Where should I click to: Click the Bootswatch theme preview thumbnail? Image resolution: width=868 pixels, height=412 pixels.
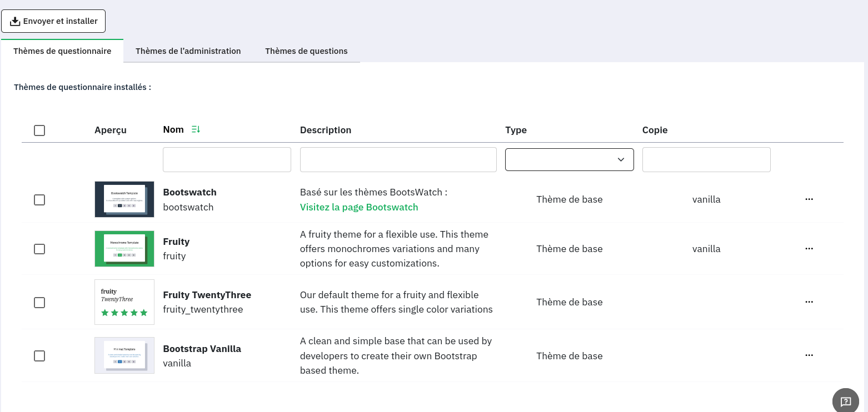[124, 199]
